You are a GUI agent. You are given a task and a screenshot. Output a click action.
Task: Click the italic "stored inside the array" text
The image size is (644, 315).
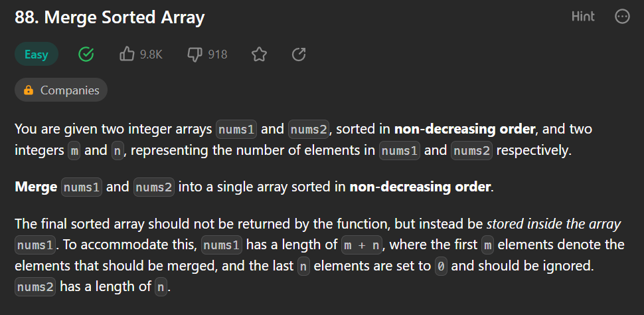click(x=554, y=225)
